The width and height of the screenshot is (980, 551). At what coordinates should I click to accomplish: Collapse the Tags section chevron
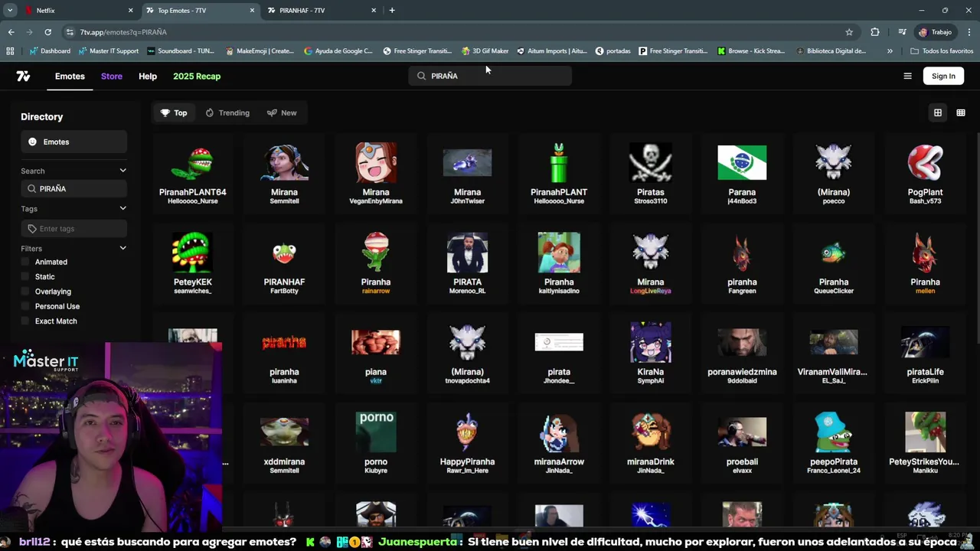coord(122,208)
